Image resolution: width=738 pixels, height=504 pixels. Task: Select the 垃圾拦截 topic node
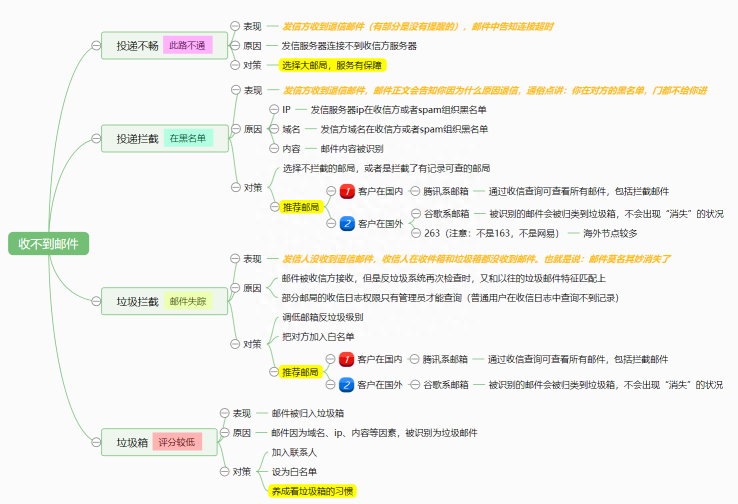(x=164, y=301)
